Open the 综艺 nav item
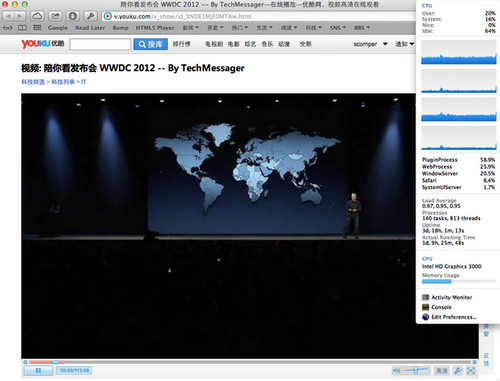The image size is (500, 381). (250, 44)
